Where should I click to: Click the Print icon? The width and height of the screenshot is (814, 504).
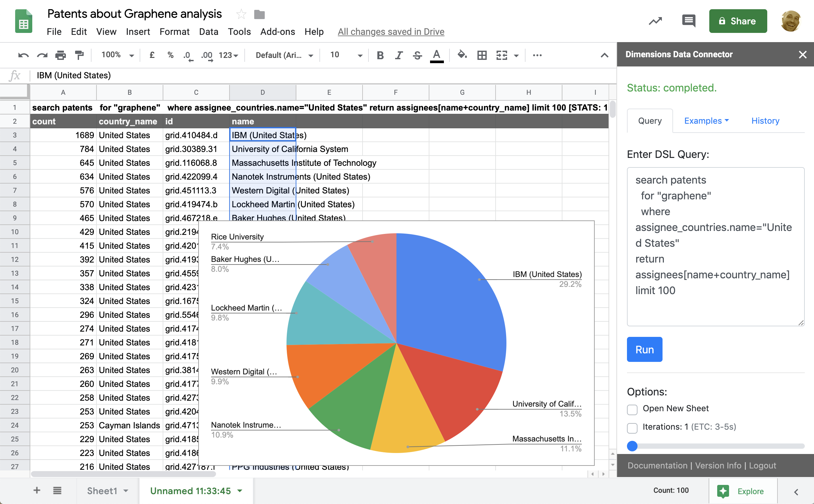(x=60, y=55)
